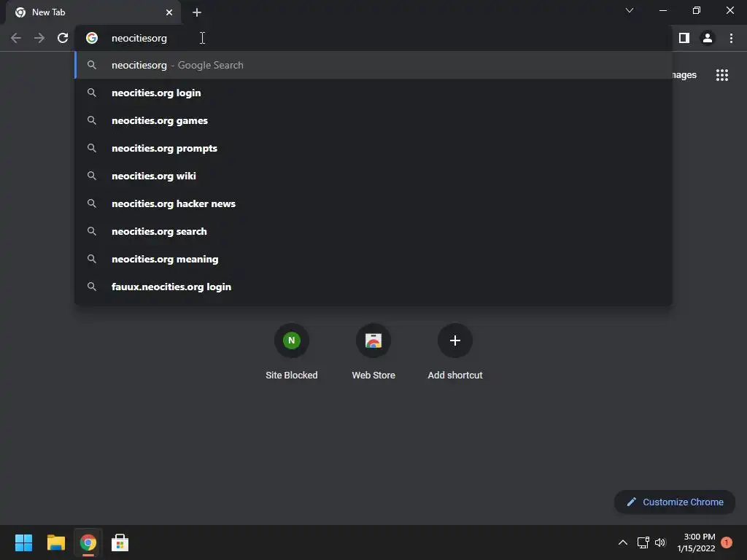Open the clock showing 3:00 PM
Screen dimensions: 747x560
click(x=696, y=542)
